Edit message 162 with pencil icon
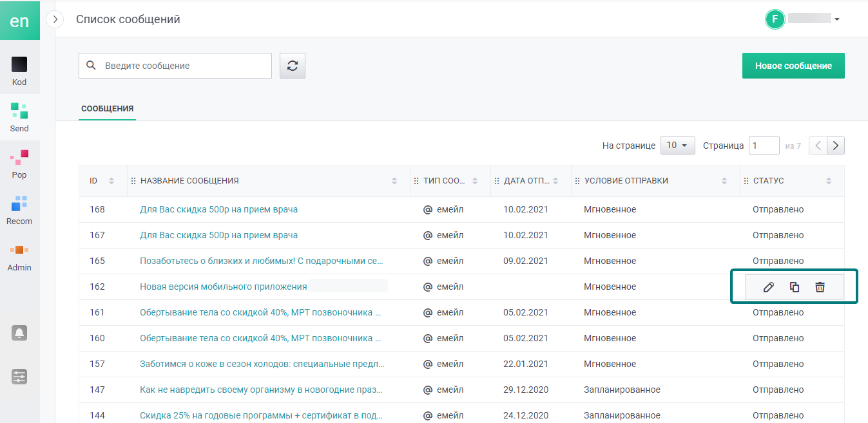The width and height of the screenshot is (868, 423). pyautogui.click(x=768, y=287)
